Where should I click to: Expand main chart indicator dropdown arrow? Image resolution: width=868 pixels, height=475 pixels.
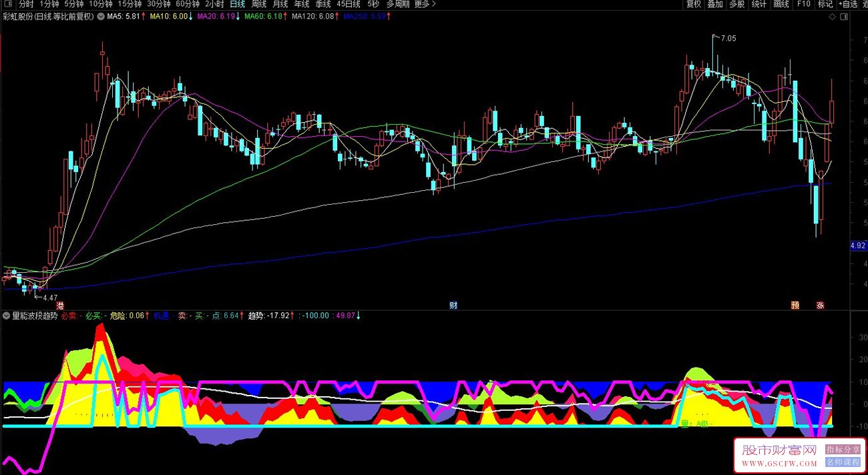click(x=100, y=17)
